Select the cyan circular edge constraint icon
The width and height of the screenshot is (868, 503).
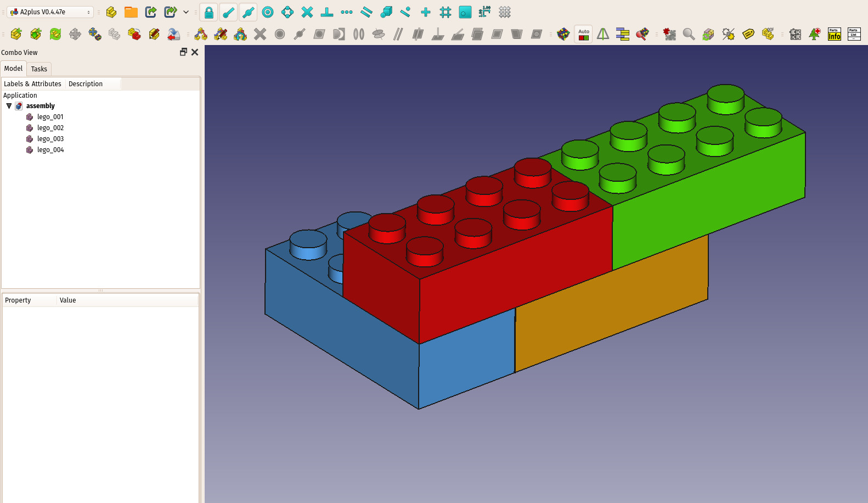point(268,12)
